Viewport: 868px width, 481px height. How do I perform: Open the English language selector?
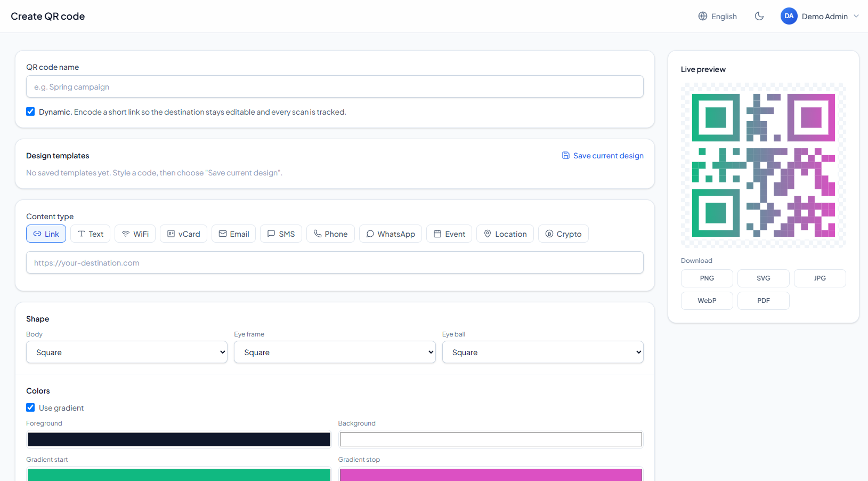click(x=718, y=17)
